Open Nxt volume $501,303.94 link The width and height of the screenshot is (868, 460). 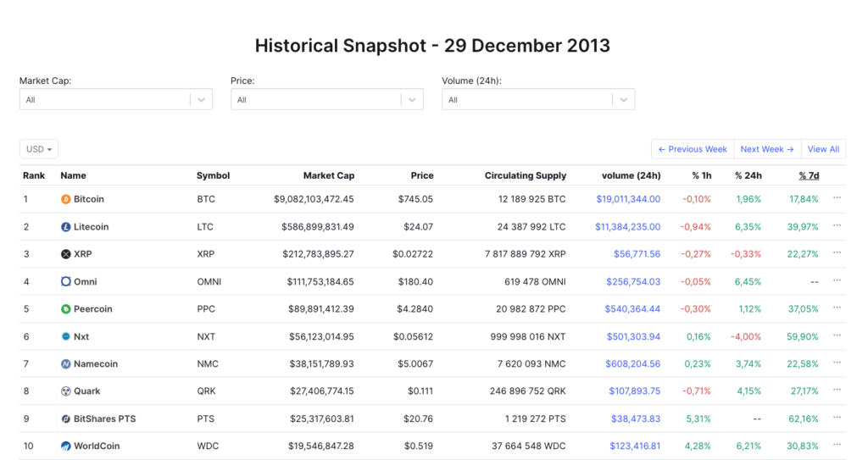pyautogui.click(x=634, y=336)
